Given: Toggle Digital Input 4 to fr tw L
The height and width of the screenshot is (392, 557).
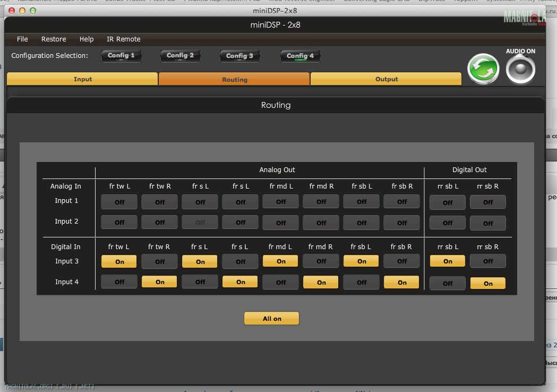Looking at the screenshot, I should tap(119, 282).
